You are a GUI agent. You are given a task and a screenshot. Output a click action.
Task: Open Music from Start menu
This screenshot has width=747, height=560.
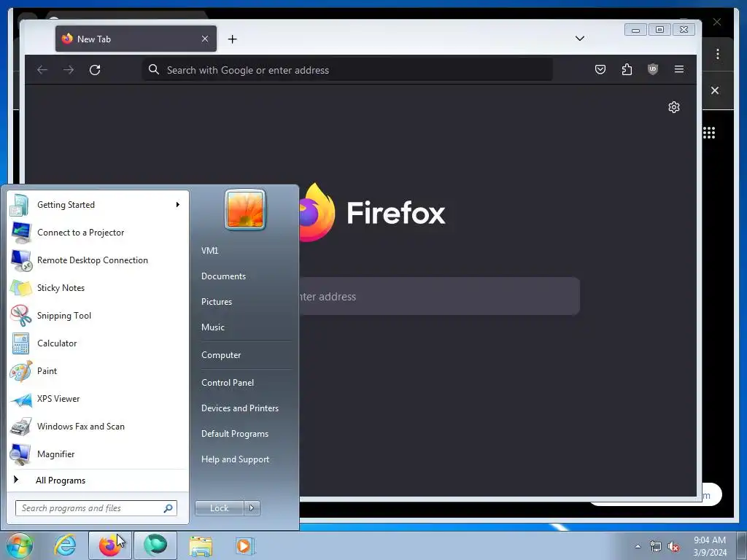213,327
